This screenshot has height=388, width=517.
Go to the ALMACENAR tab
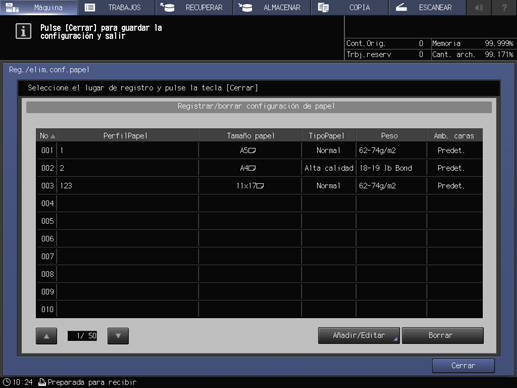[x=272, y=7]
